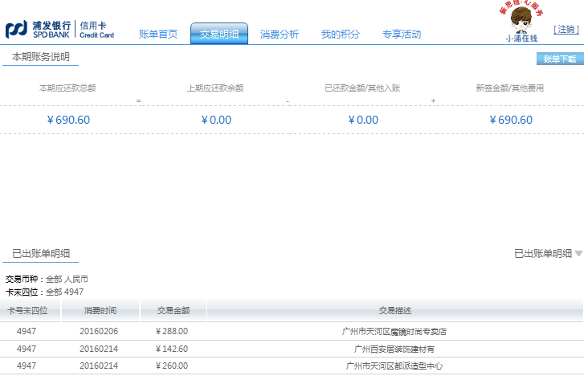Expand the 已出账单明细 dropdown arrow

tap(578, 254)
